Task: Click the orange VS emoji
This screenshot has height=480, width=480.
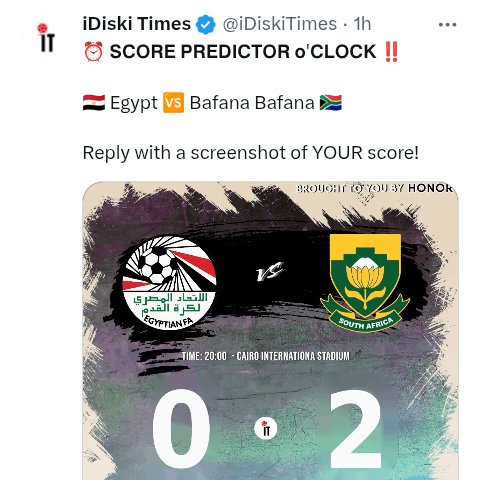Action: coord(173,102)
